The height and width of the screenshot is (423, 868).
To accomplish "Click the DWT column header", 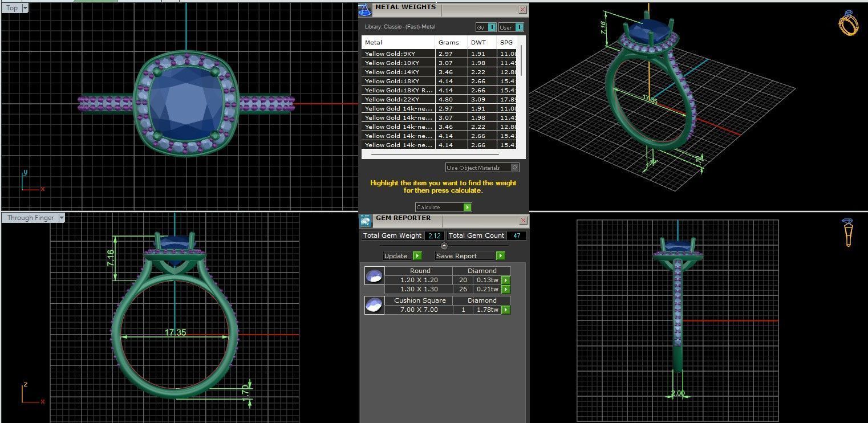I will [481, 42].
